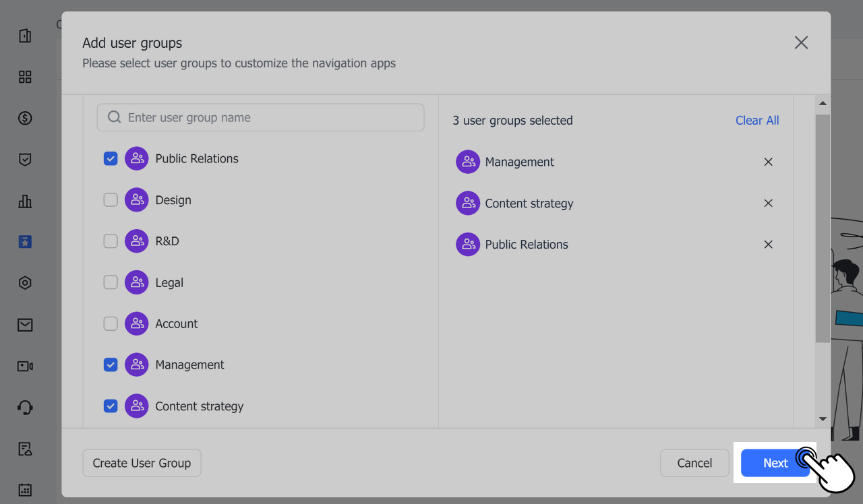Click Clear All to deselect groups
This screenshot has width=863, height=504.
coord(756,120)
